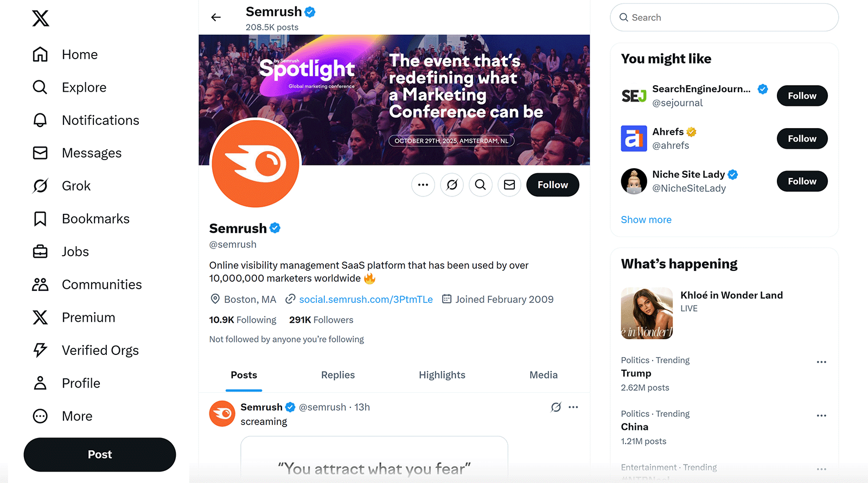The width and height of the screenshot is (868, 483).
Task: Follow Ahrefs from suggestions
Action: click(x=802, y=138)
